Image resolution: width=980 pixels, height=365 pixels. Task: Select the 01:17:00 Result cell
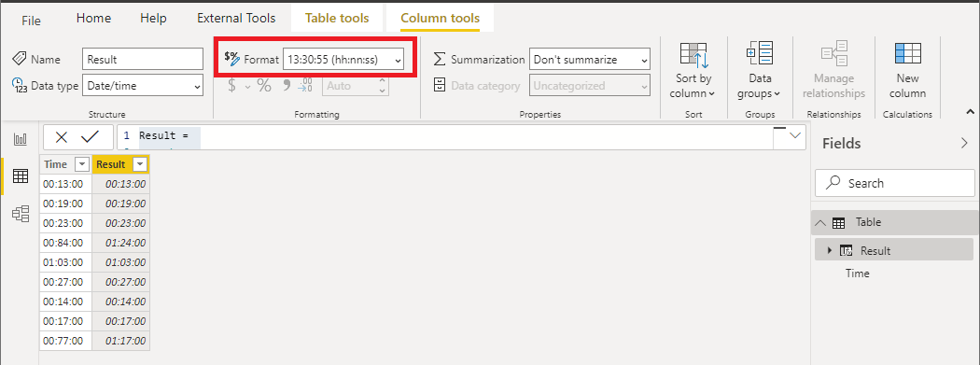[120, 342]
